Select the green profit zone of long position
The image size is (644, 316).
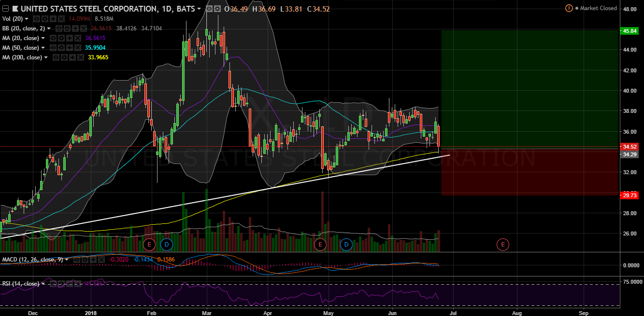[530, 89]
